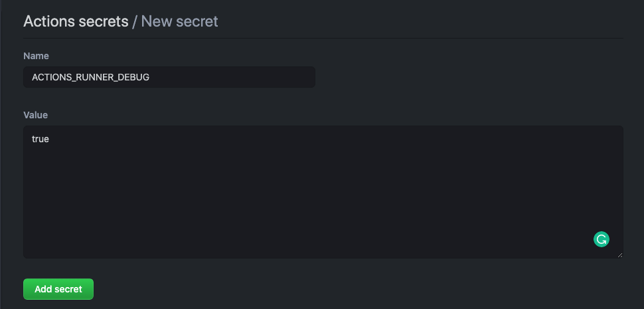Click the slash separator in breadcrumb
This screenshot has width=644, height=309.
click(135, 21)
